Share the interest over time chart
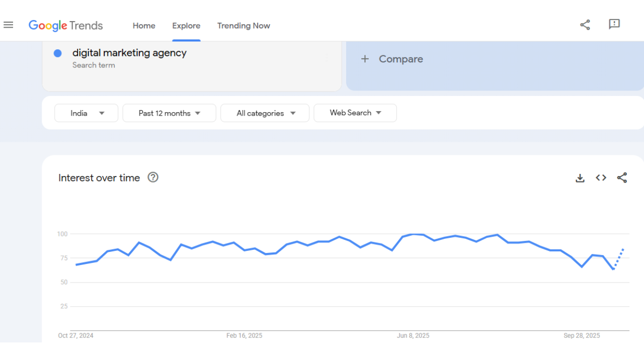 coord(622,178)
